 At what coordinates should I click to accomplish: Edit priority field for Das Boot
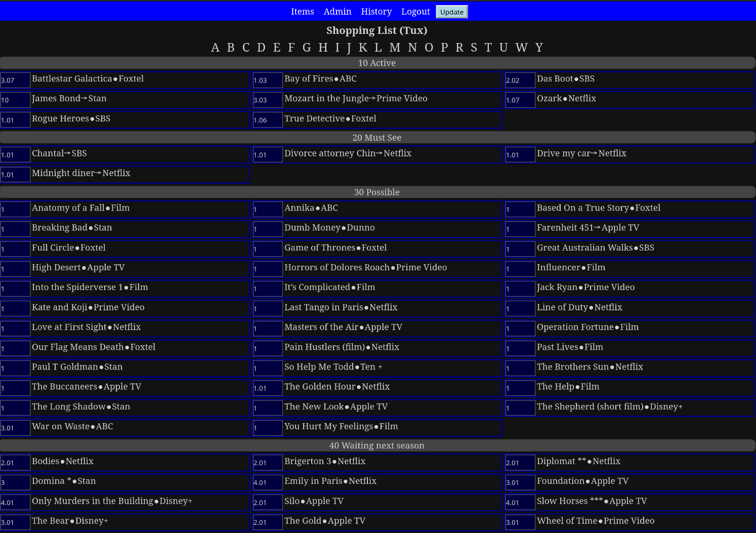pyautogui.click(x=520, y=80)
